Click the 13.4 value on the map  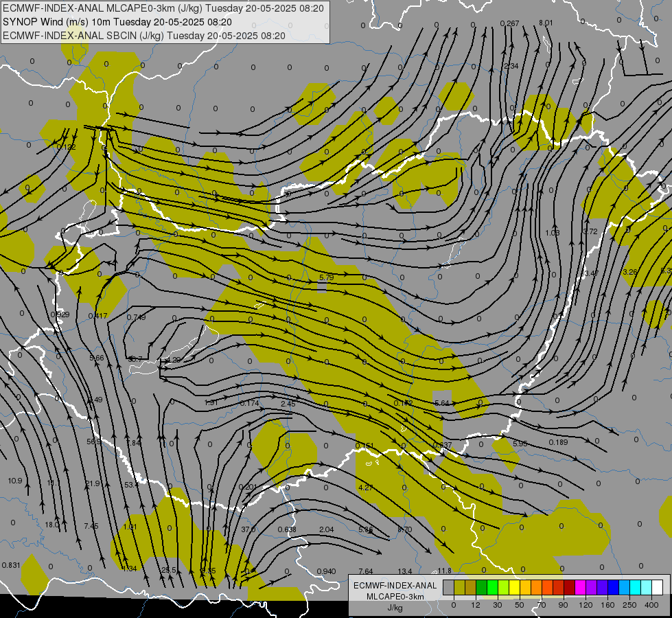(x=405, y=571)
